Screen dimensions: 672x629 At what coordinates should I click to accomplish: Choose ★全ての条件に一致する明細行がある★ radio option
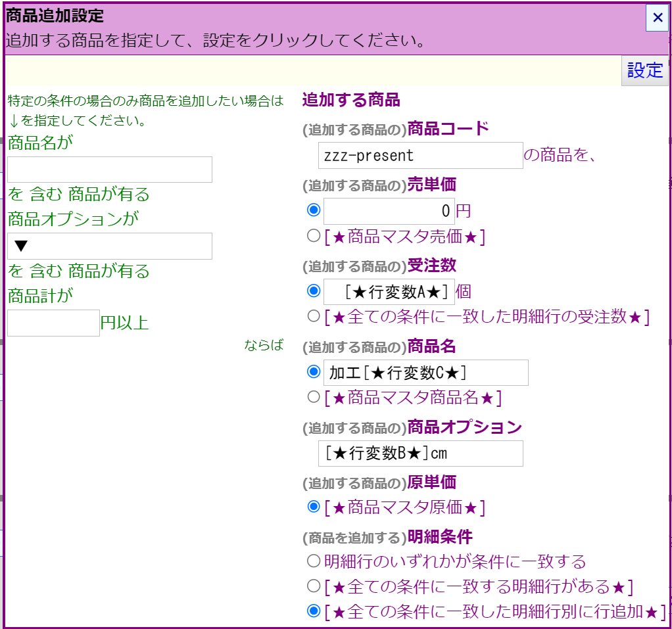click(x=314, y=586)
